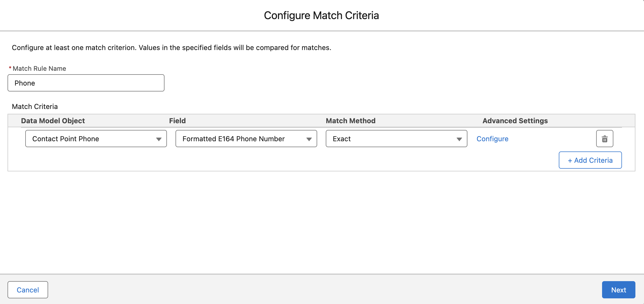This screenshot has height=304, width=644.
Task: Expand the Match Method dropdown arrow
Action: [459, 139]
